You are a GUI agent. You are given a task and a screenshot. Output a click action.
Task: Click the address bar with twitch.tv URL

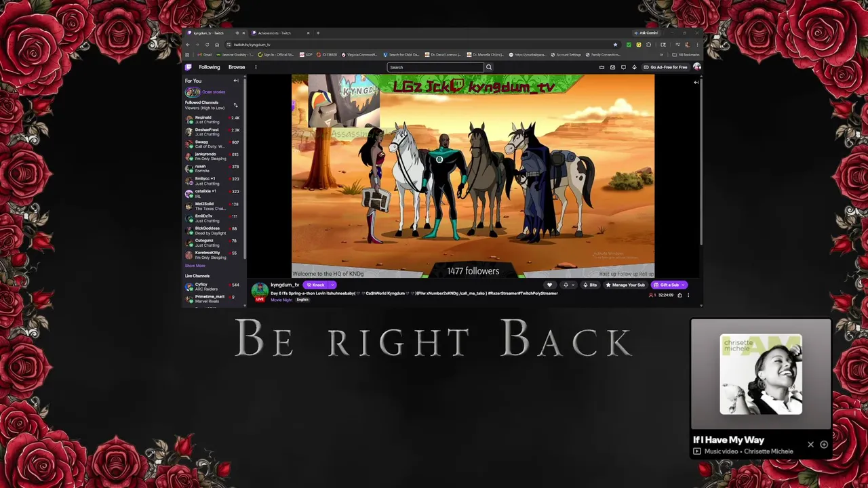click(x=422, y=45)
